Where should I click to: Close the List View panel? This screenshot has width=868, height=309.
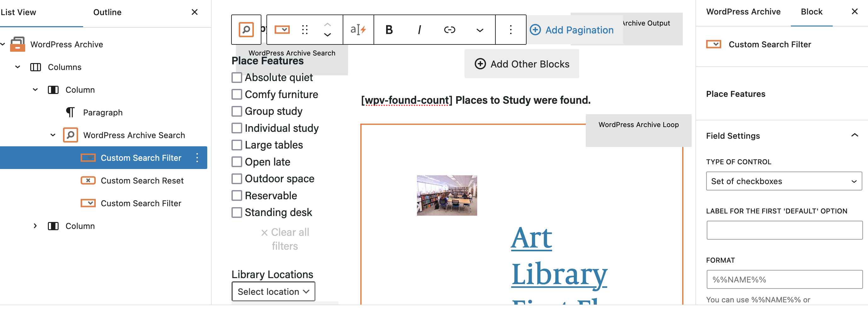(x=194, y=12)
